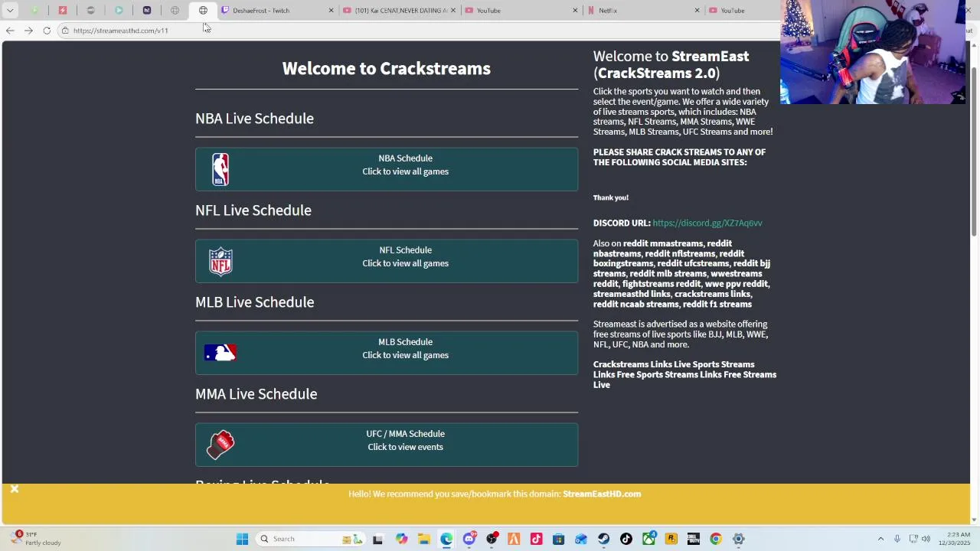The width and height of the screenshot is (980, 551).
Task: Open the weather widget Partly cloudy
Action: pos(34,539)
